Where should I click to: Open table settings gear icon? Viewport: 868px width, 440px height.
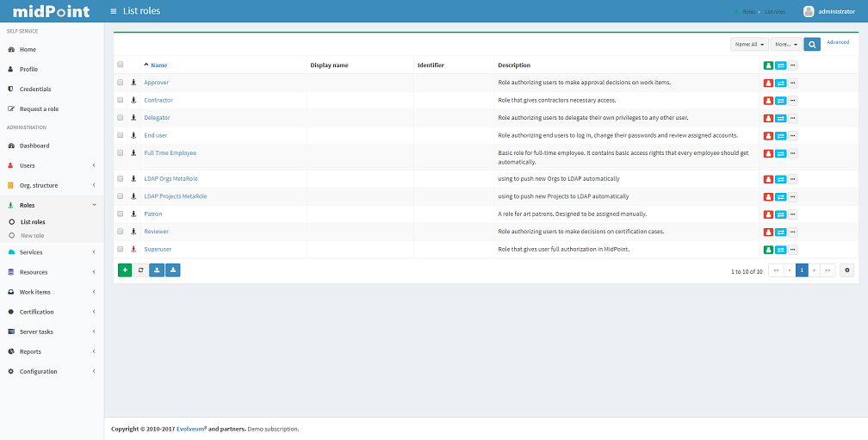point(847,270)
